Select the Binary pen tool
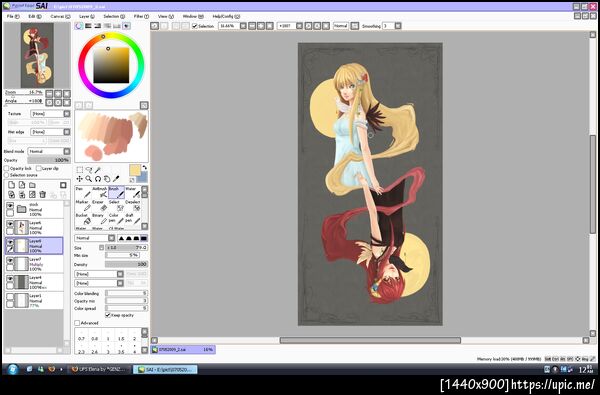 coord(100,219)
